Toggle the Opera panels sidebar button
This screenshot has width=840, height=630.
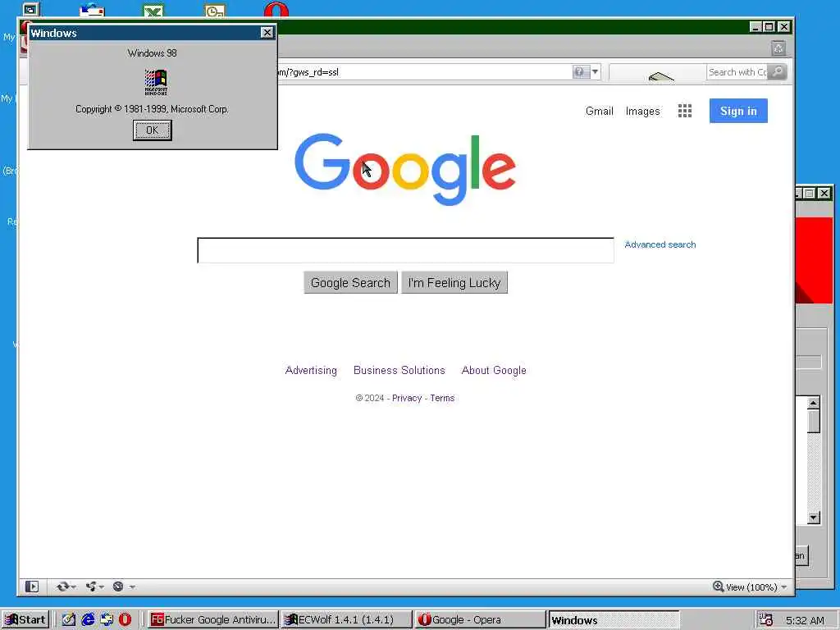tap(32, 587)
